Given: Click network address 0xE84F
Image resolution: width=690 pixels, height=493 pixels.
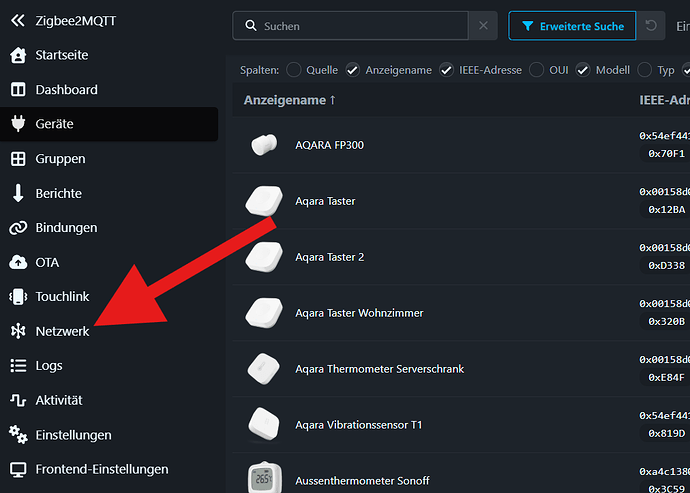Looking at the screenshot, I should tap(666, 377).
